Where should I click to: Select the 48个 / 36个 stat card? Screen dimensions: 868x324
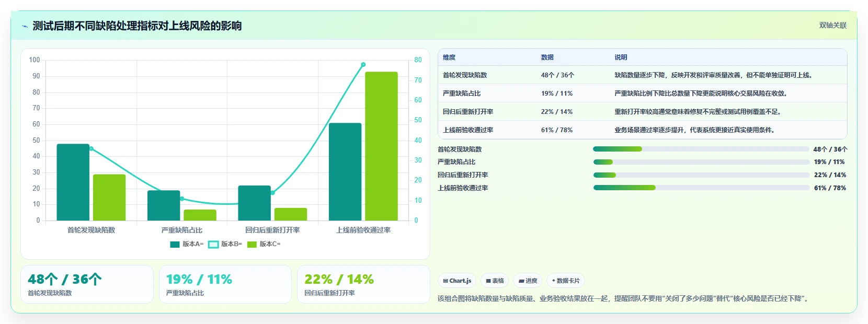click(87, 284)
